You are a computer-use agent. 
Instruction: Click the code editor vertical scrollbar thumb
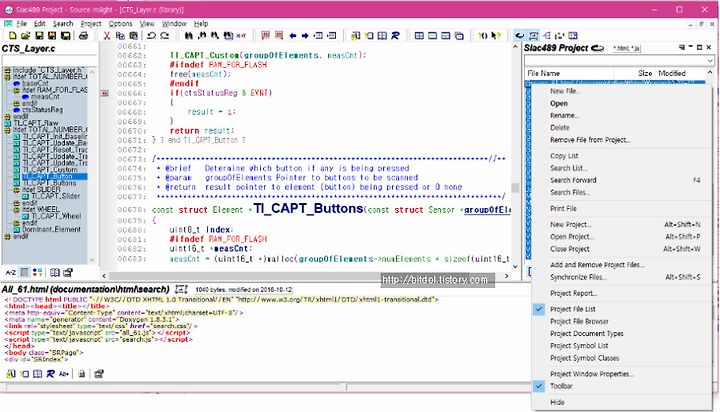515,187
